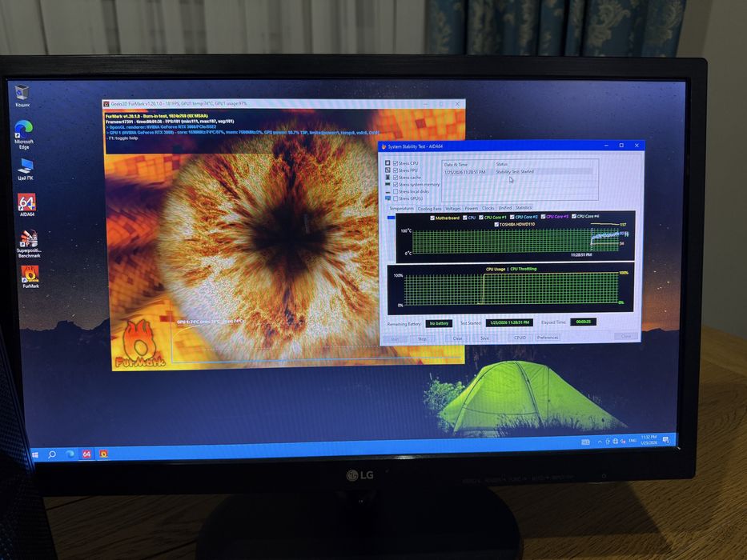The image size is (747, 560).
Task: Switch the ENG input language indicator
Action: click(x=633, y=441)
